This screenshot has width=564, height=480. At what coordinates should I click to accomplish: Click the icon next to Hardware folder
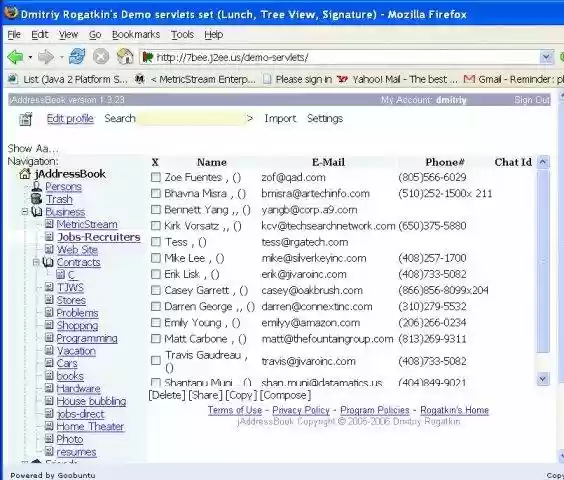49,388
